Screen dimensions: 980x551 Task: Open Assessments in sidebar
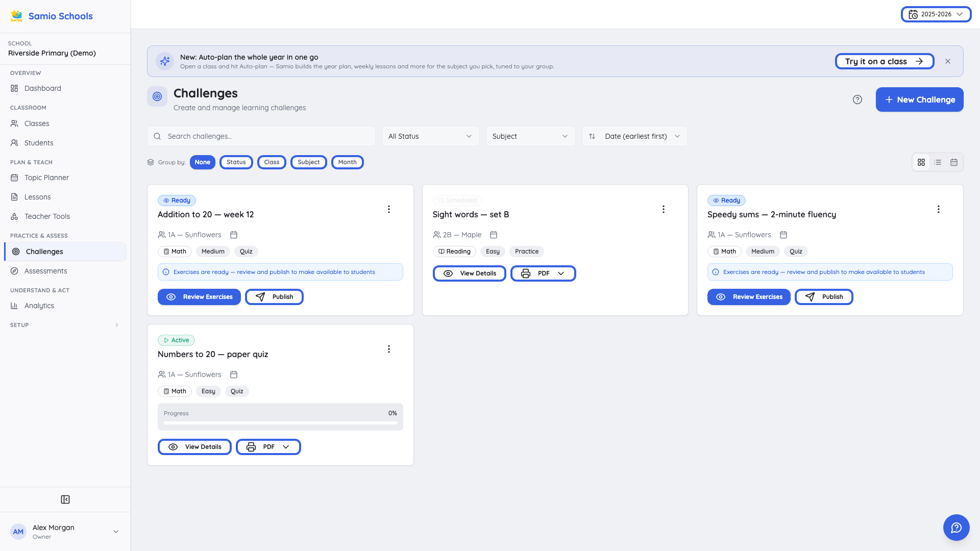65,271
